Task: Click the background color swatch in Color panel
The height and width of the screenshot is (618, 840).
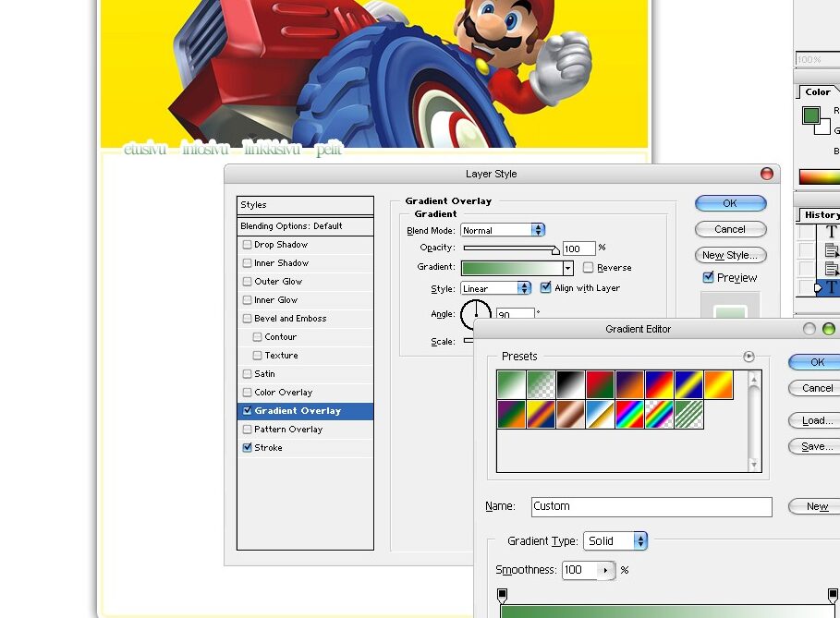Action: 824,128
